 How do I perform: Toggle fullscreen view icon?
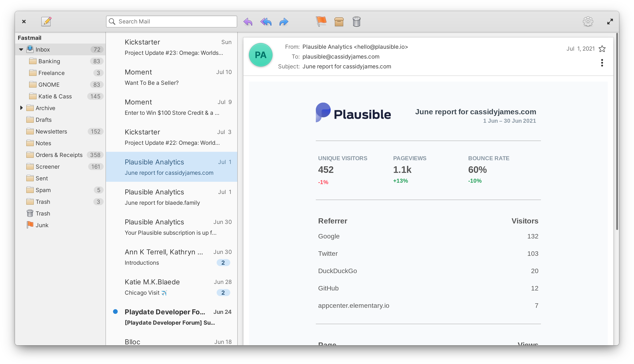(610, 21)
